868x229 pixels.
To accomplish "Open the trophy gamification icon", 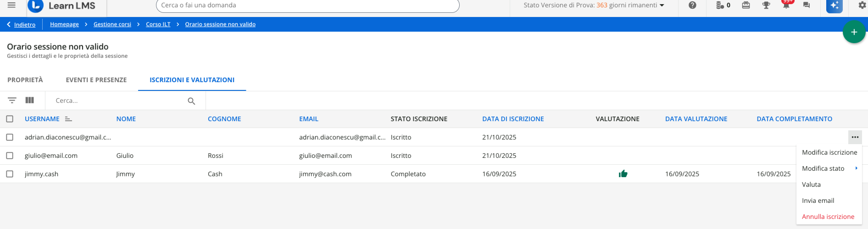I will click(766, 5).
